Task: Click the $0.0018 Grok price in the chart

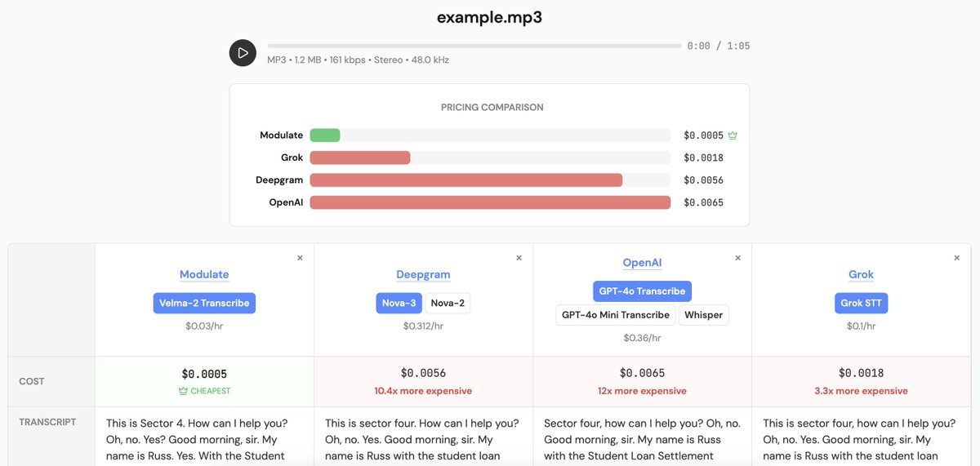Action: coord(703,158)
